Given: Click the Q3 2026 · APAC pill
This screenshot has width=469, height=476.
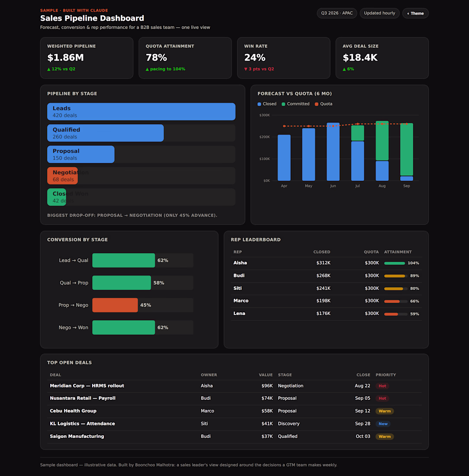Looking at the screenshot, I should (x=337, y=13).
